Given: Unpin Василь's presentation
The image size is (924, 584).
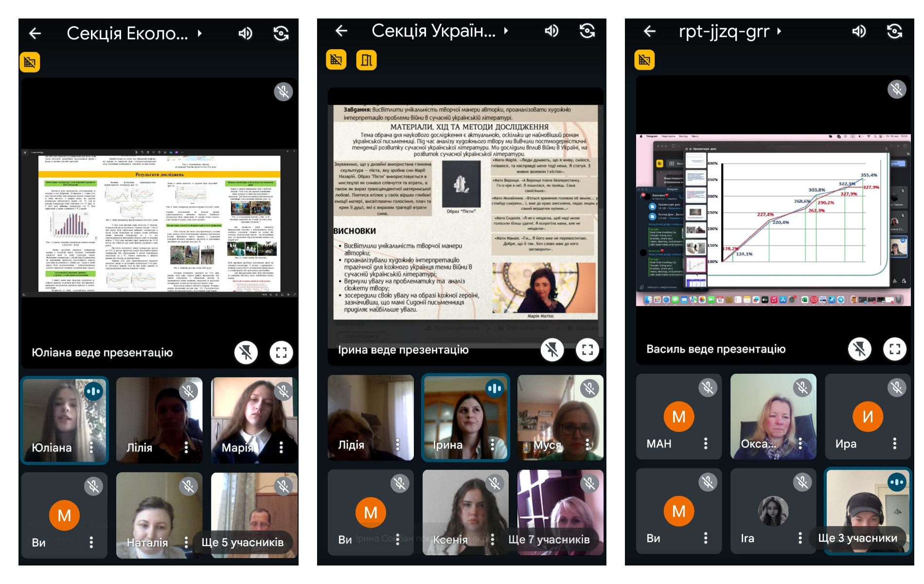Looking at the screenshot, I should [860, 349].
